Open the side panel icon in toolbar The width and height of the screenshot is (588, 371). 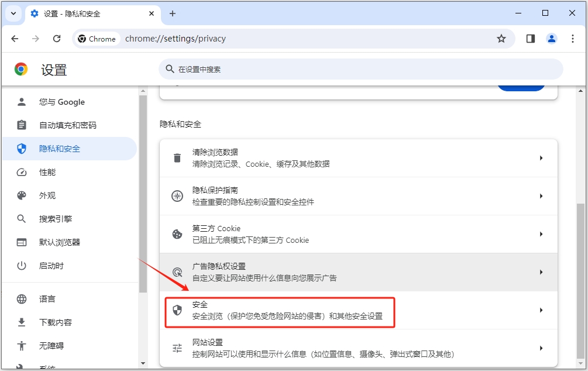529,38
